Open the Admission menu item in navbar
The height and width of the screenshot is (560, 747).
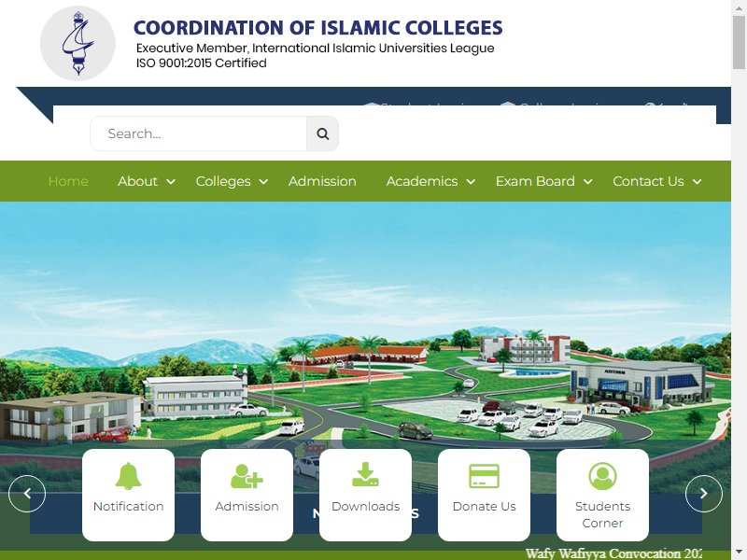322,181
